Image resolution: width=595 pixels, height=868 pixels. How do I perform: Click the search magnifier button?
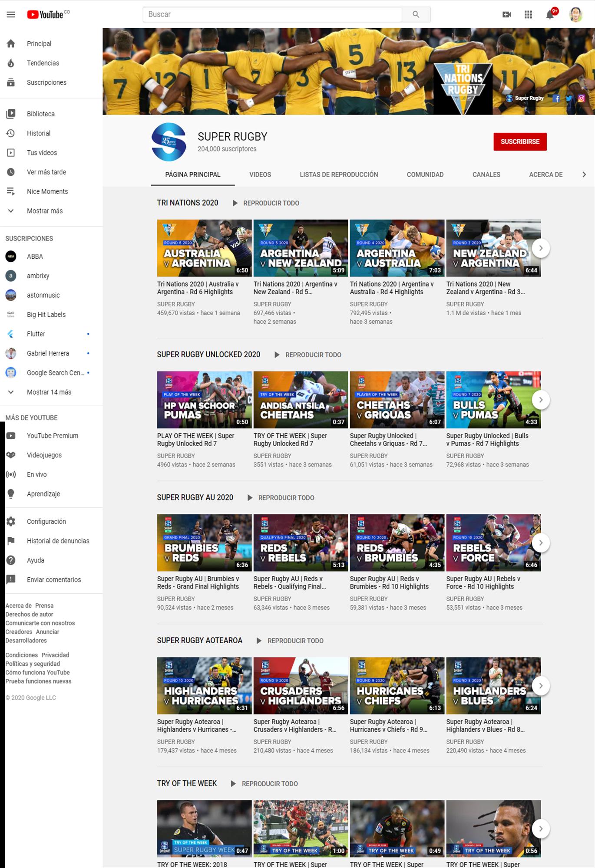416,14
